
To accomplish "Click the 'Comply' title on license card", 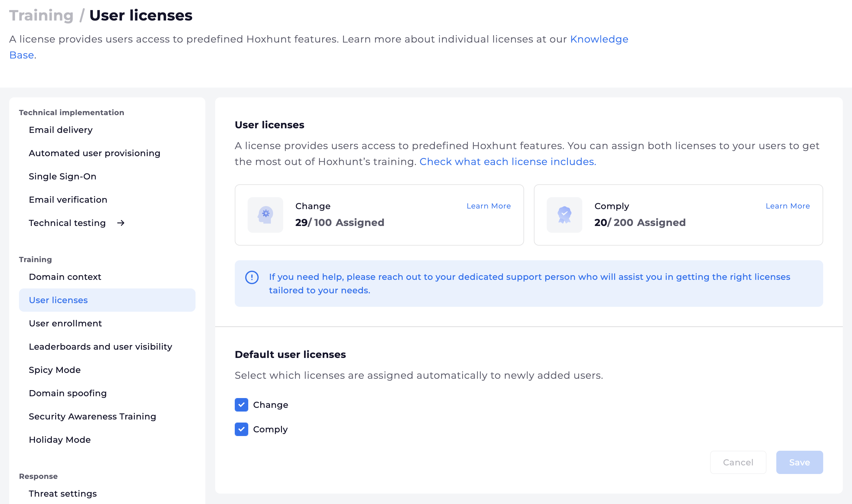I will click(611, 206).
